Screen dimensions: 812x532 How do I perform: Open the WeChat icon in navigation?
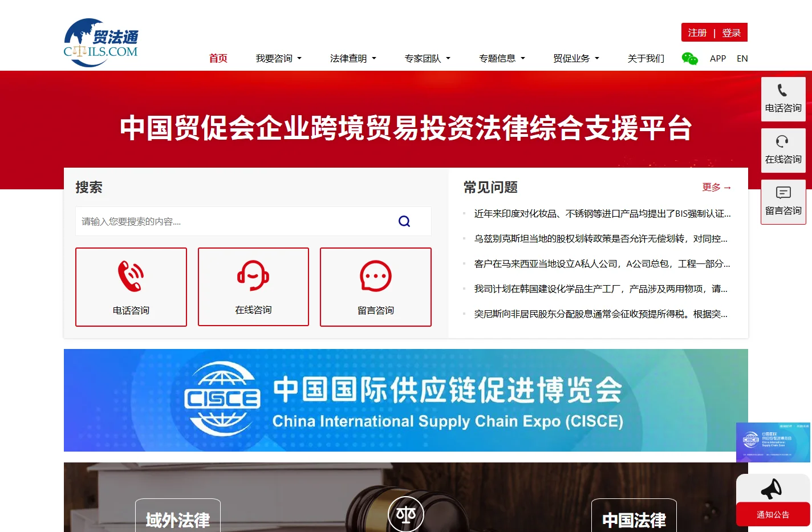coord(690,59)
